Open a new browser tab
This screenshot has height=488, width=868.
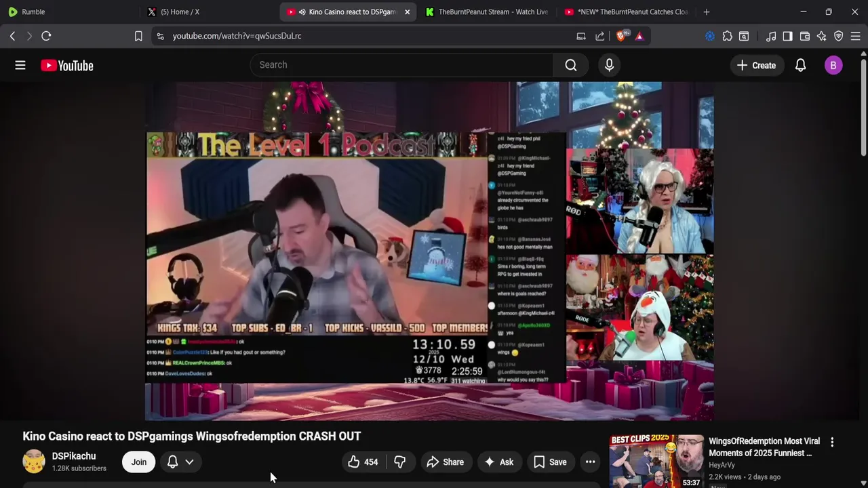point(707,12)
